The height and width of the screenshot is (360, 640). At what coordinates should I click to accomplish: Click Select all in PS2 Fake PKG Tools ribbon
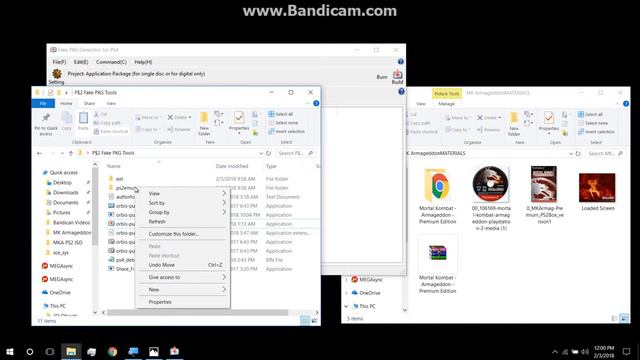point(280,114)
